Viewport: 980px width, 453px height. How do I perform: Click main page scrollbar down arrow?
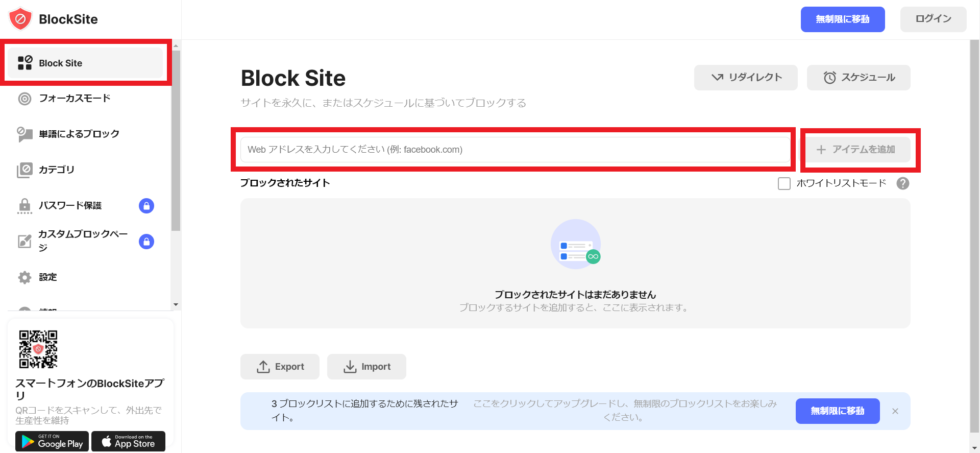pos(975,448)
